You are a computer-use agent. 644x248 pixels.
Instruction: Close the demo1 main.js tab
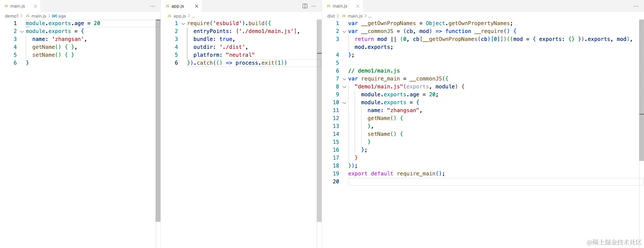[x=35, y=6]
